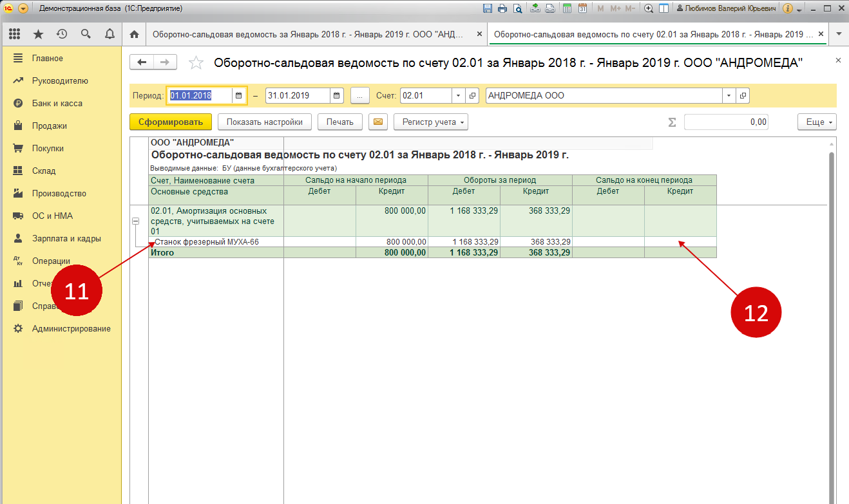The height and width of the screenshot is (504, 849).
Task: Open the Банк и касса section
Action: pyautogui.click(x=57, y=103)
